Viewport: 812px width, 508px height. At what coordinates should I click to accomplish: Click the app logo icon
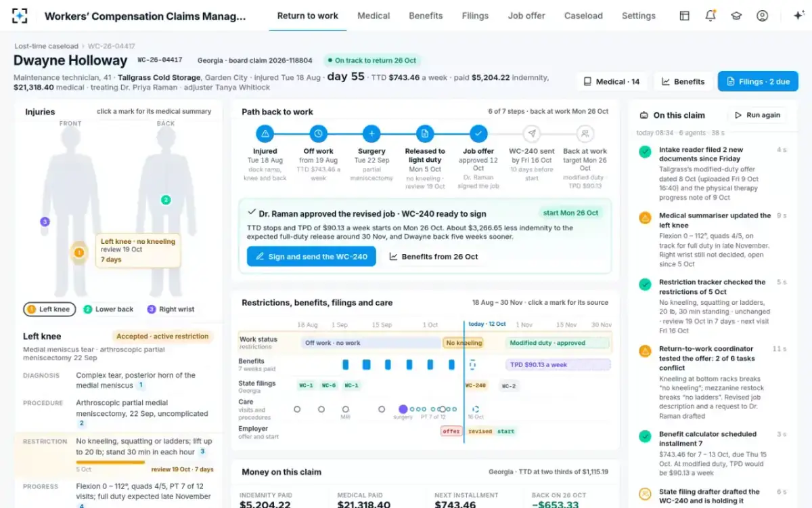(x=20, y=16)
